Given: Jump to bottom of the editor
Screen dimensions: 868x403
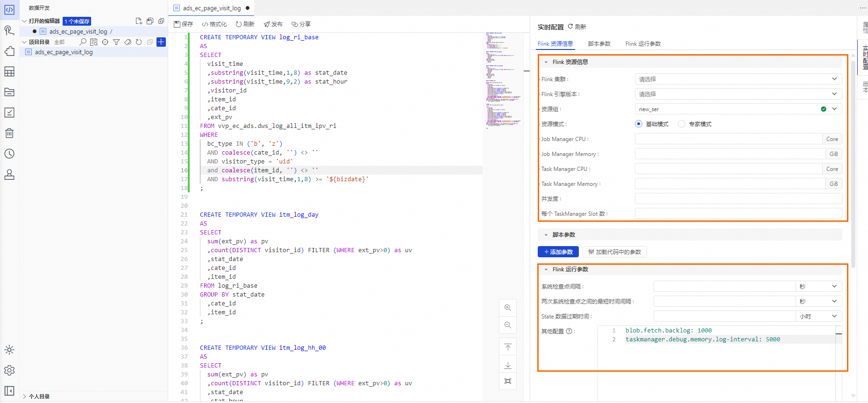Looking at the screenshot, I should [508, 365].
